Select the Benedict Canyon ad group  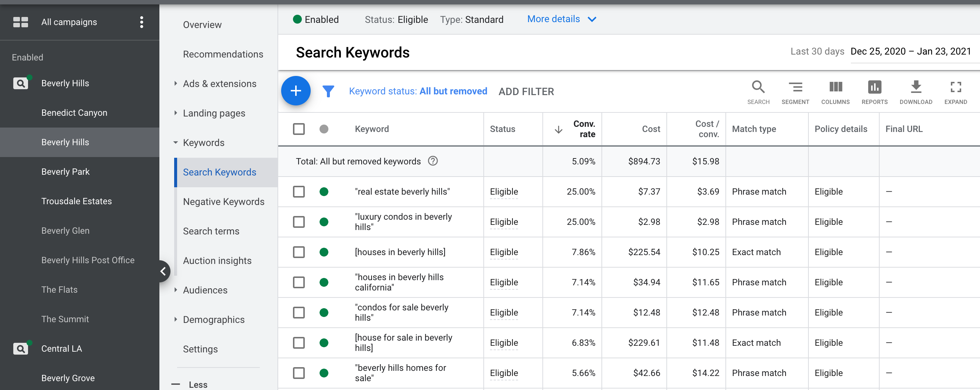[x=74, y=113]
